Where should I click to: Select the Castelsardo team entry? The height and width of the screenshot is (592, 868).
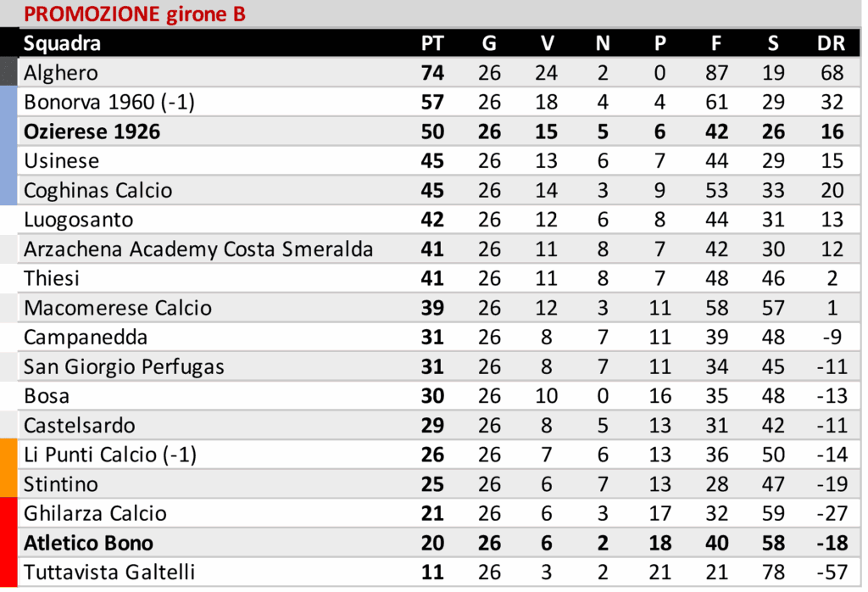click(x=80, y=425)
